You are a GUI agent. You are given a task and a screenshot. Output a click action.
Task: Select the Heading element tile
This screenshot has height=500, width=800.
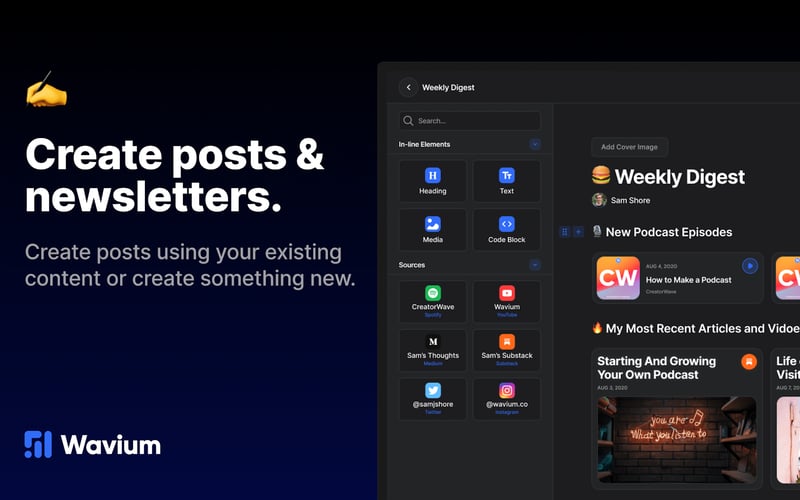pos(433,181)
